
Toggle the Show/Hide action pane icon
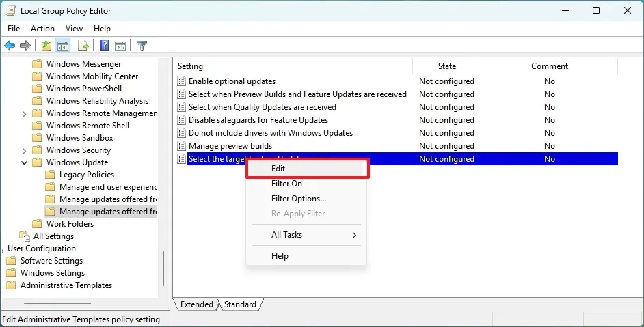[x=120, y=46]
